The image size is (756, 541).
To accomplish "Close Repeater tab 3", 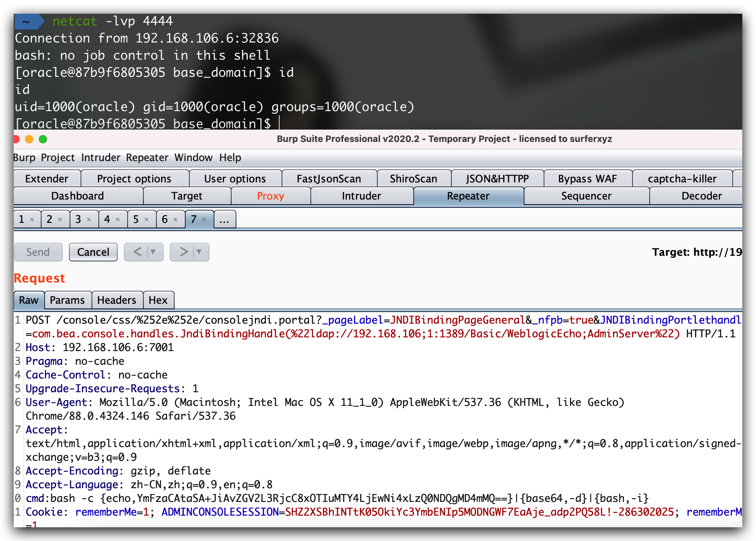I will 89,219.
